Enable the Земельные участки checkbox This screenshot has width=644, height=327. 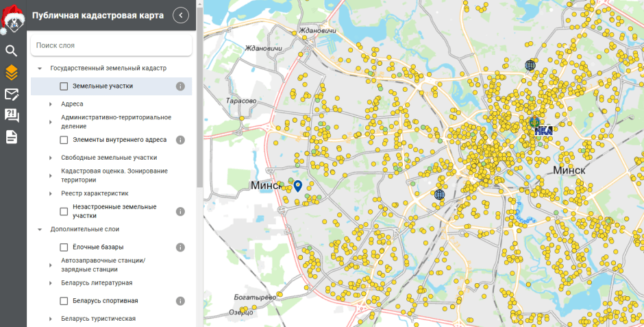64,86
